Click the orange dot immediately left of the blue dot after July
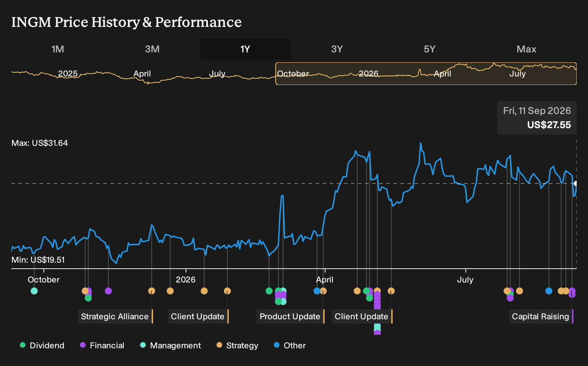588x366 pixels. [519, 291]
